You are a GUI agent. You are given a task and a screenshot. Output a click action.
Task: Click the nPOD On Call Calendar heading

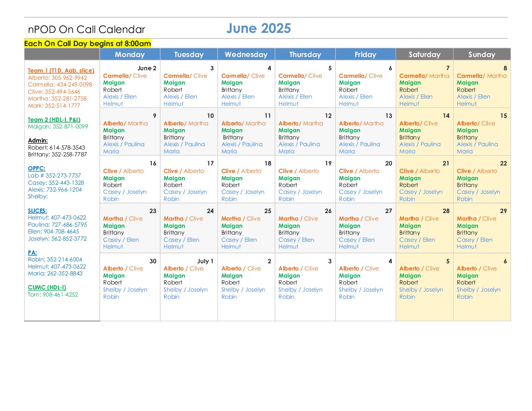pos(87,29)
